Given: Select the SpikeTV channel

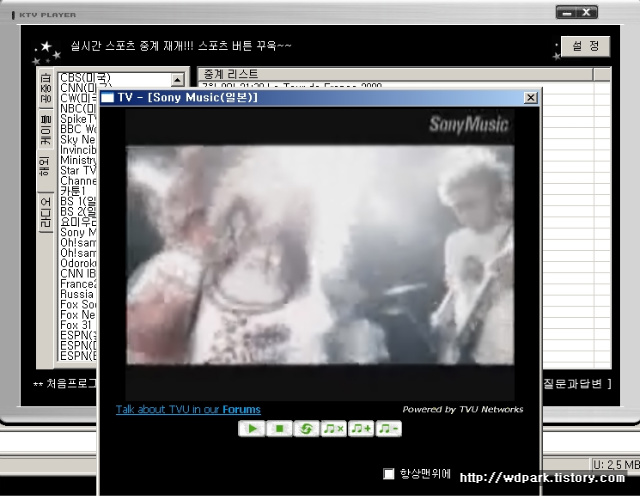Looking at the screenshot, I should pyautogui.click(x=78, y=119).
